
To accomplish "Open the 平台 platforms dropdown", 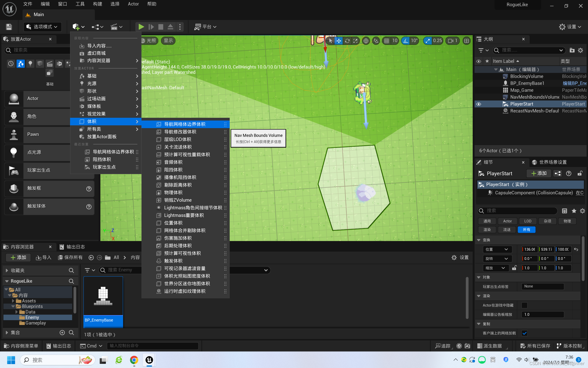I will click(205, 27).
